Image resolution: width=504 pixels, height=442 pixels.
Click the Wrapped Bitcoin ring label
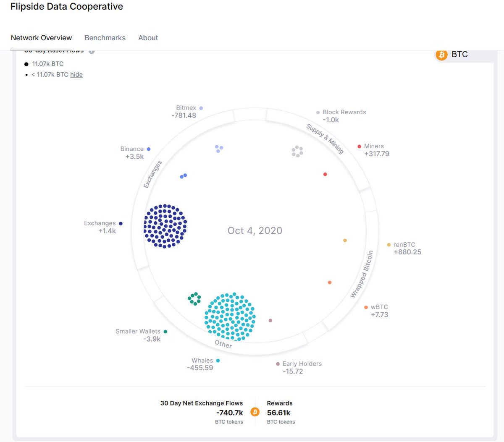(362, 275)
